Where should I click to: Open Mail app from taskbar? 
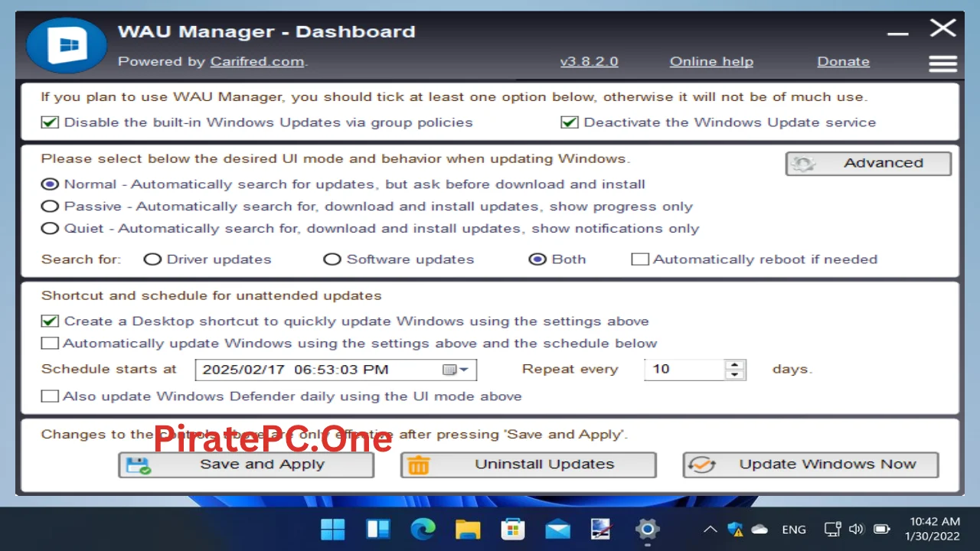557,529
